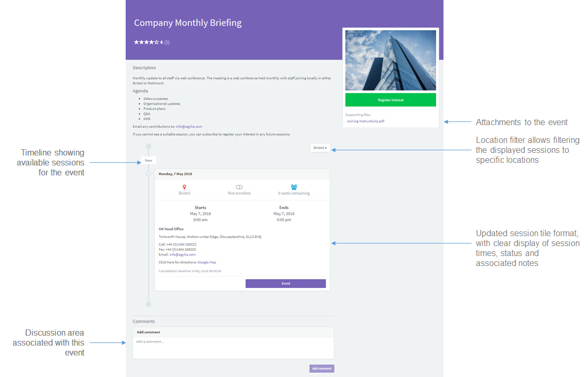Select the red location pin icon on session tile

pyautogui.click(x=184, y=186)
